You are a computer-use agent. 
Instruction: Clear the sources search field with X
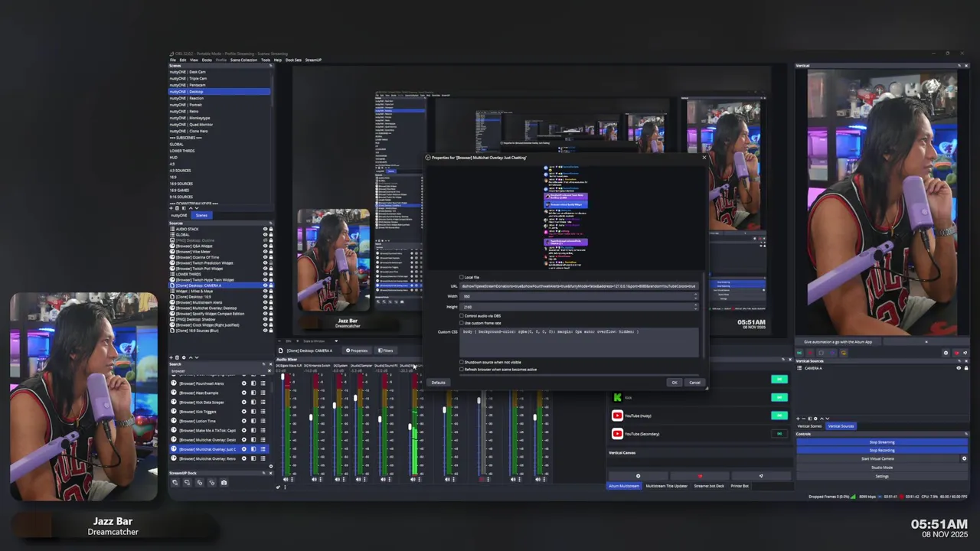point(269,371)
